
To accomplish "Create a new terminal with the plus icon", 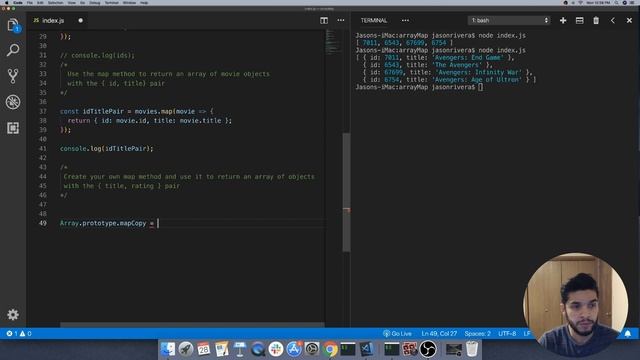I will click(563, 20).
